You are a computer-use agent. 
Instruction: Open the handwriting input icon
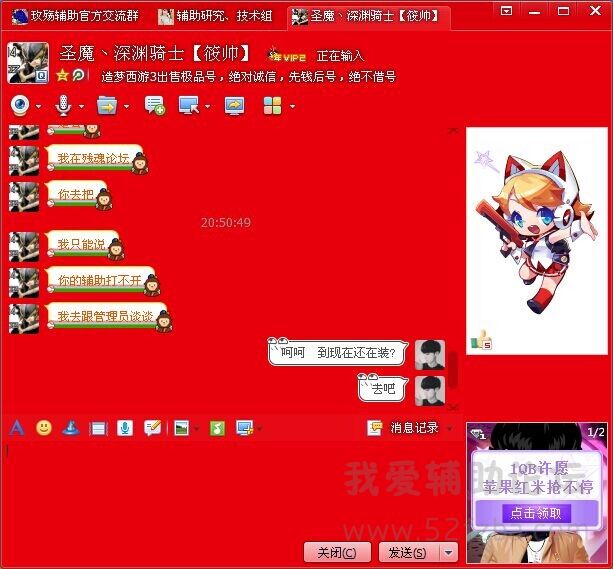click(x=152, y=428)
